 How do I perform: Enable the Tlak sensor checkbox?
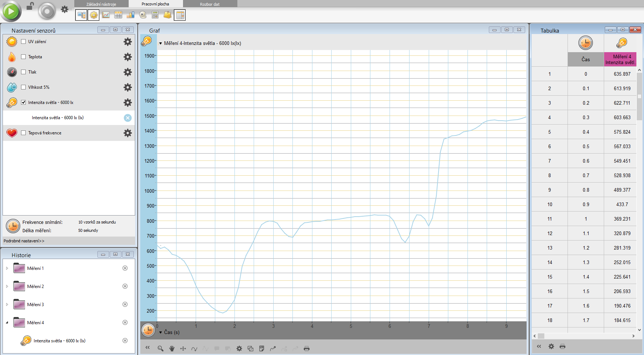tap(24, 72)
